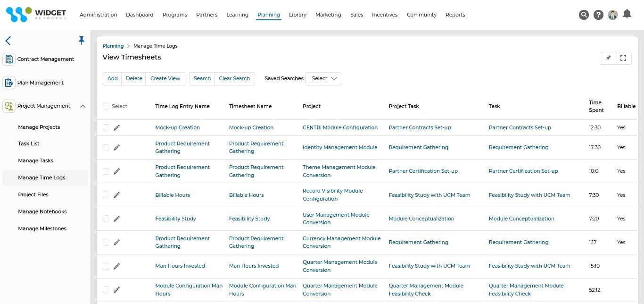Image resolution: width=644 pixels, height=304 pixels.
Task: Toggle the Select all checkbox
Action: click(106, 106)
